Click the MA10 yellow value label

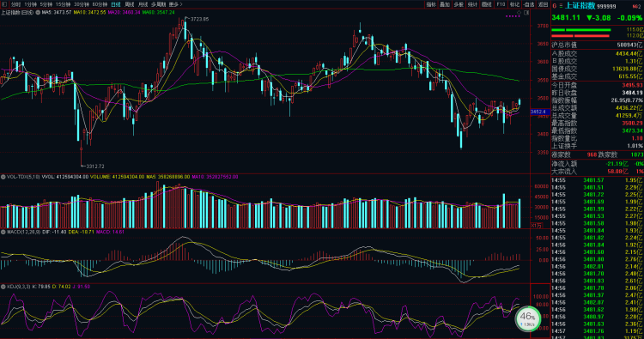89,13
